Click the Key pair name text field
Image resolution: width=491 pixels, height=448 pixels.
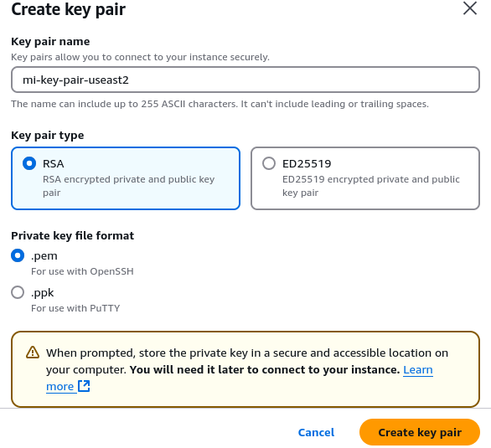[x=245, y=80]
